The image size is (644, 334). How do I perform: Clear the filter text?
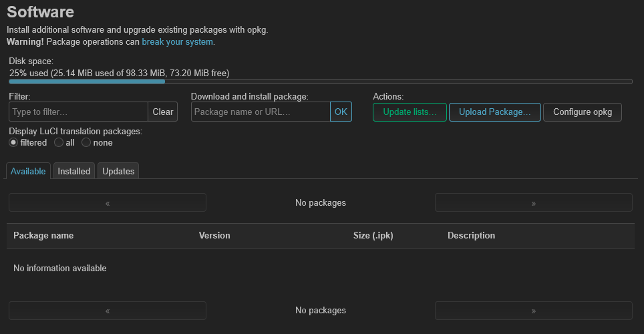162,112
